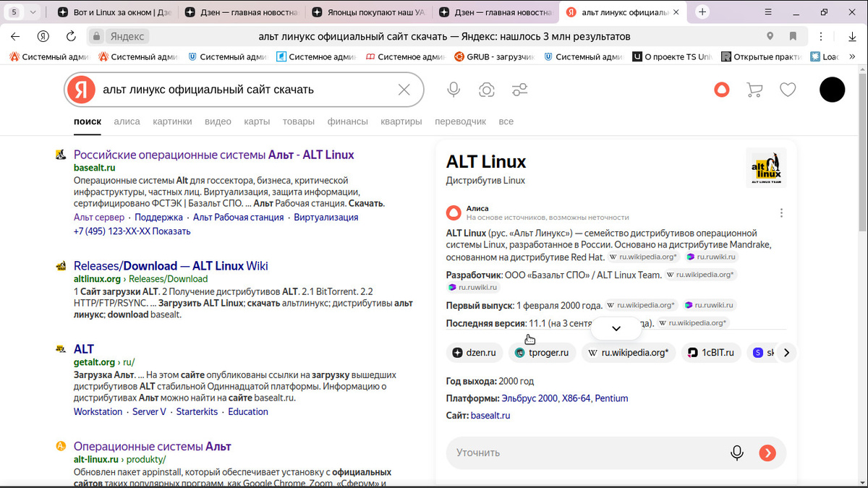
Task: Select the 'переводчик' search category
Action: click(x=461, y=121)
